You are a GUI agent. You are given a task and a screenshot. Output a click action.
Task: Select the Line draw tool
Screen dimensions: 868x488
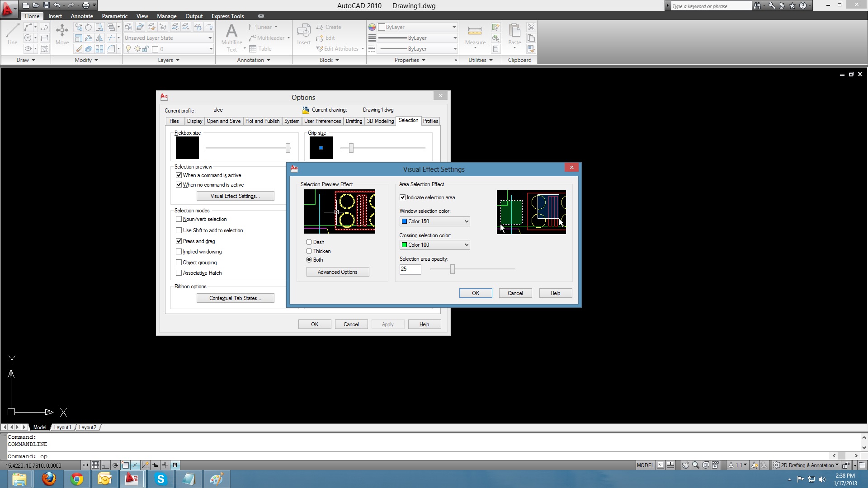12,34
